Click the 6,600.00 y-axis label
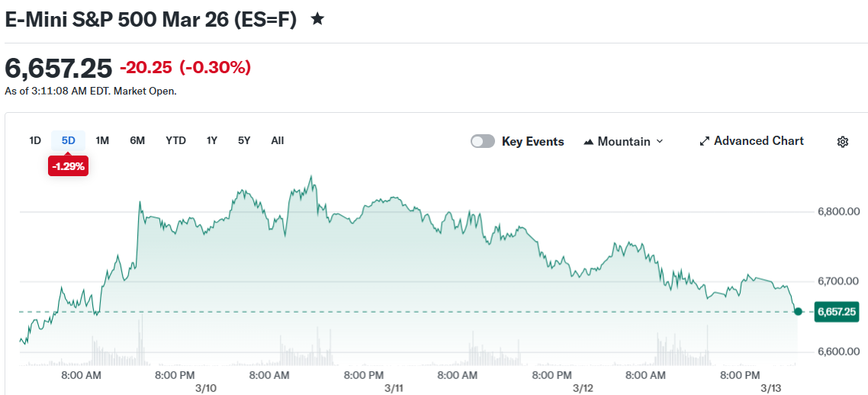The image size is (868, 395). coord(838,352)
